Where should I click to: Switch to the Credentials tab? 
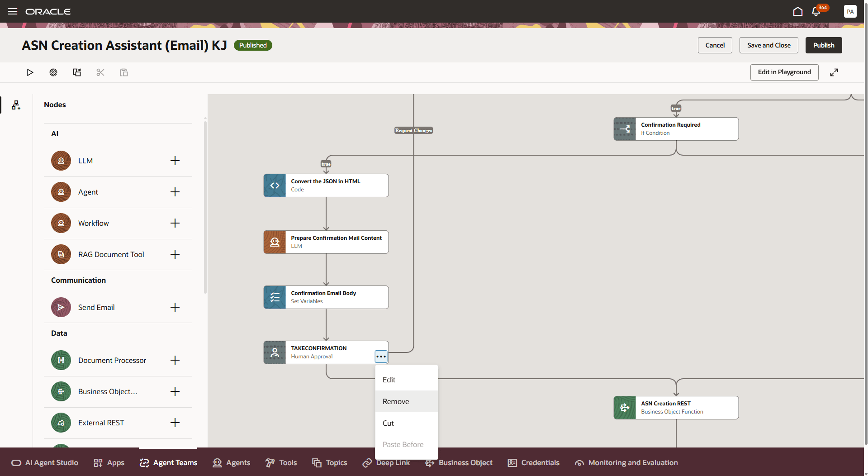point(534,462)
